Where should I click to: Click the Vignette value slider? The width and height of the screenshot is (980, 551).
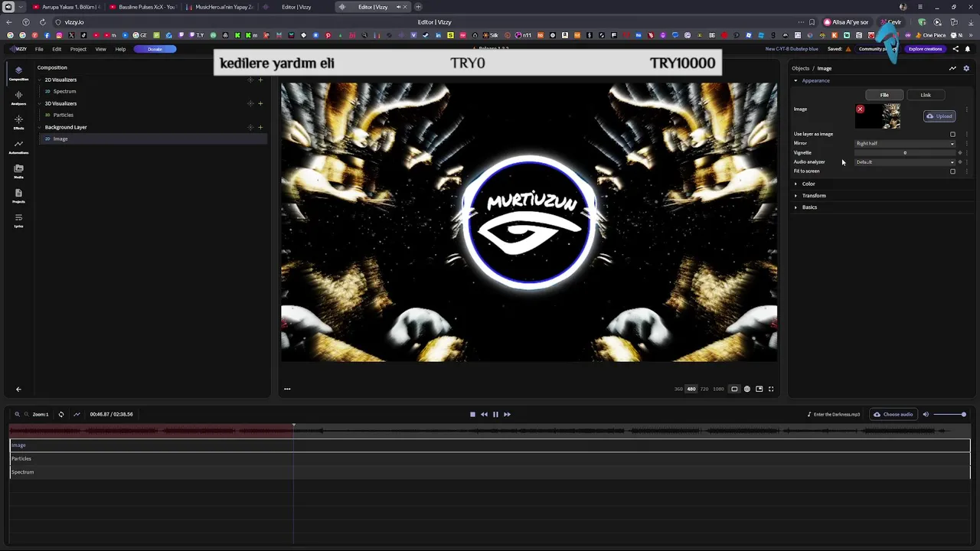tap(905, 152)
